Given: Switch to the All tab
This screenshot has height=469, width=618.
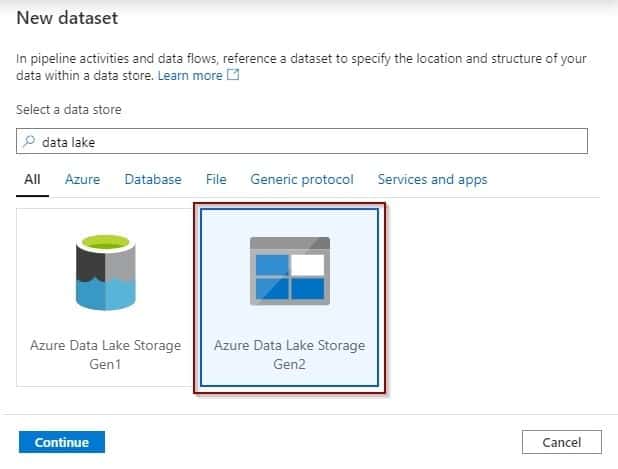Looking at the screenshot, I should 32,179.
